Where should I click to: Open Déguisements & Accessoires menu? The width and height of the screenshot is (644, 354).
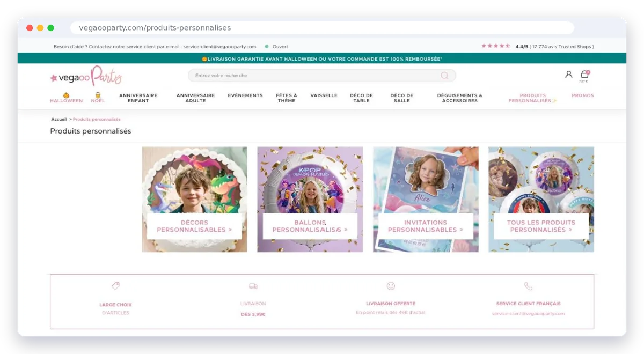click(x=460, y=98)
